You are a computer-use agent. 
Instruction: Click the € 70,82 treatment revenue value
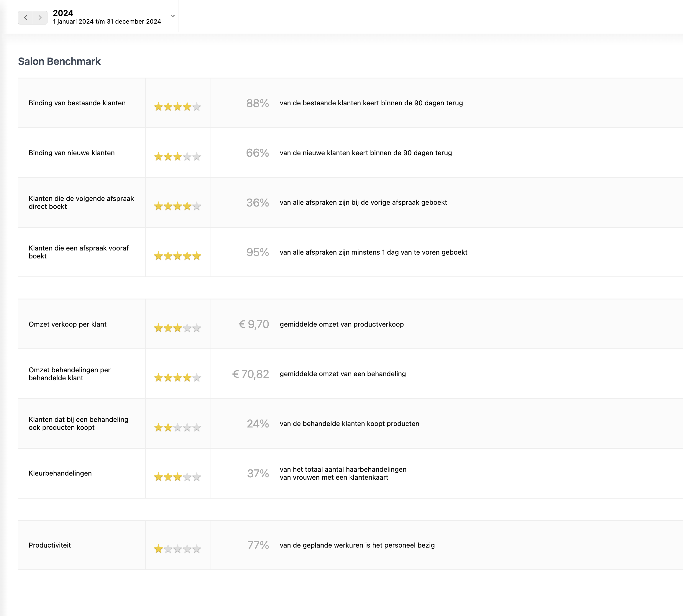click(x=250, y=374)
